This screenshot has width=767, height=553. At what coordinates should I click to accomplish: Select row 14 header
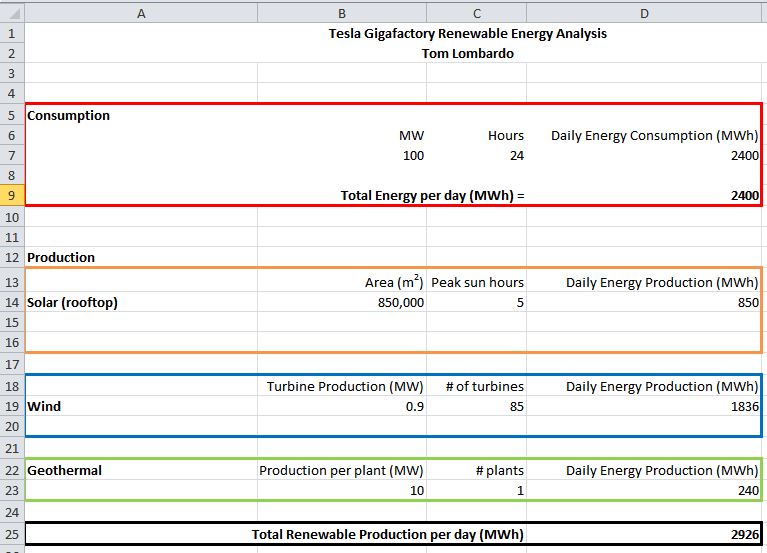tap(12, 302)
